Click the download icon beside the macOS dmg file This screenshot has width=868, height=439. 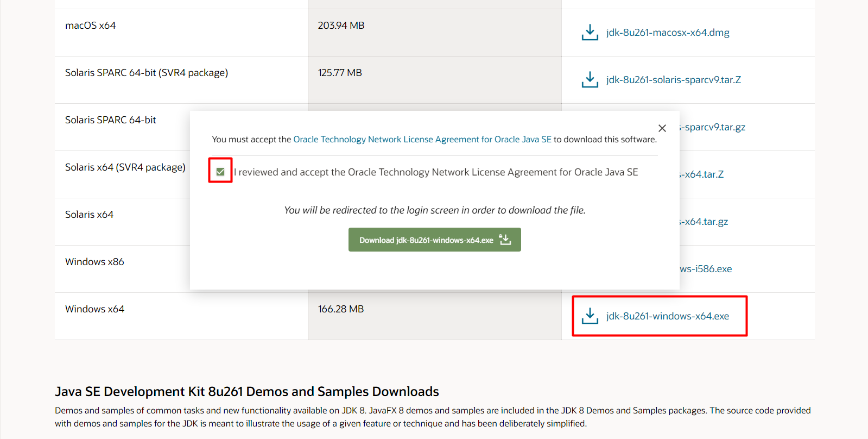coord(590,33)
